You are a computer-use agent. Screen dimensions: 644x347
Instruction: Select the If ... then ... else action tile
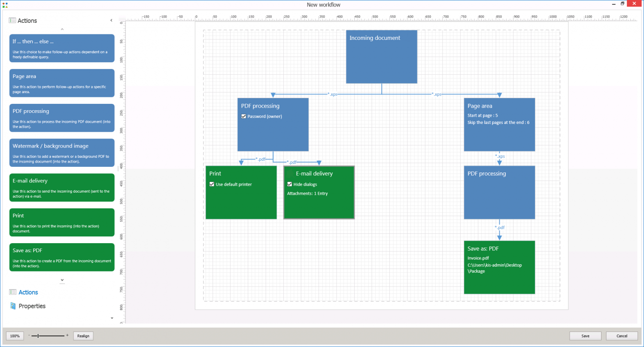pyautogui.click(x=62, y=48)
